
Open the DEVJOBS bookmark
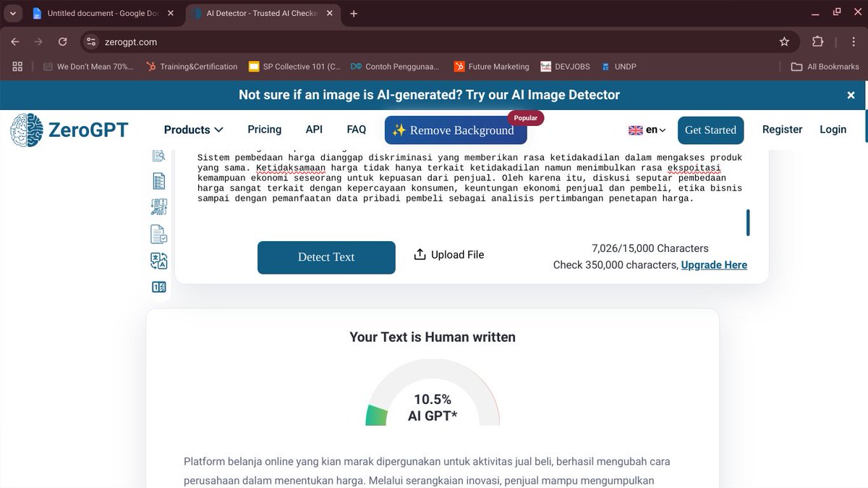[x=565, y=67]
